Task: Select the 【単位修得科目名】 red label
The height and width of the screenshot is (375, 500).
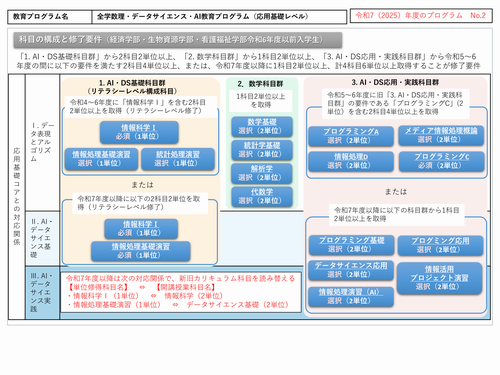Action: click(x=98, y=287)
